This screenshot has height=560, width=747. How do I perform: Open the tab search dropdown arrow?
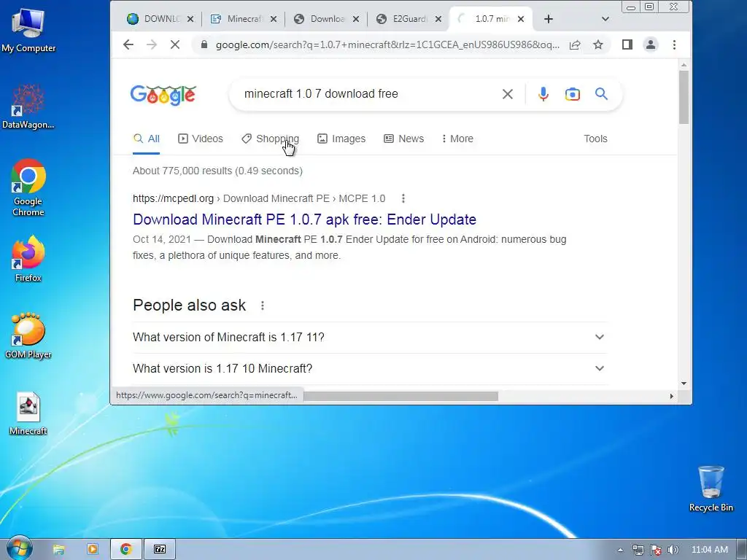(605, 19)
